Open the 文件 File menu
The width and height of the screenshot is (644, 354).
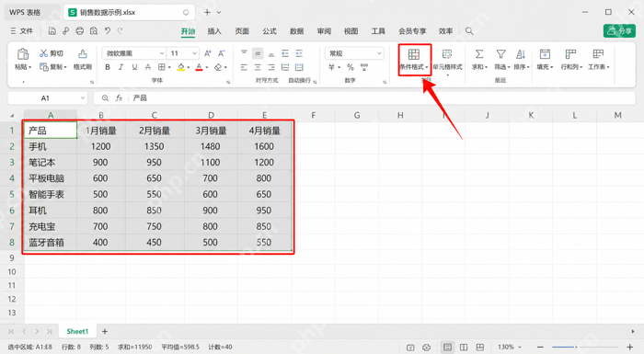point(22,31)
